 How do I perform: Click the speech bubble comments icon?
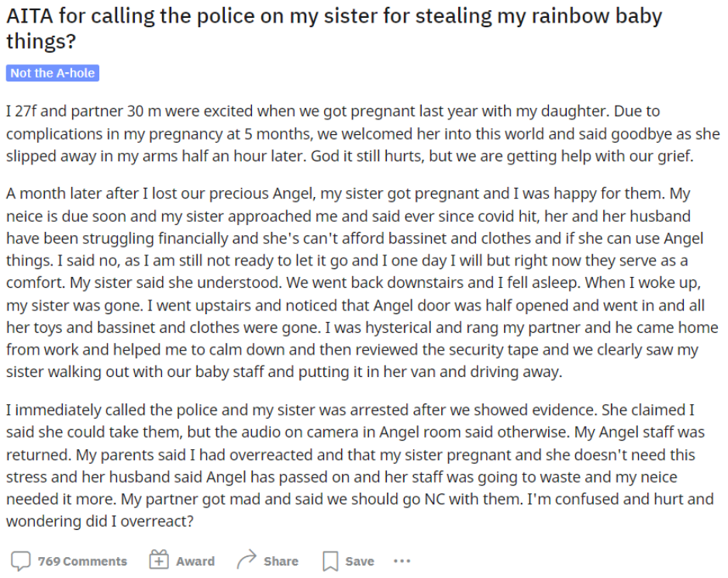tap(20, 561)
